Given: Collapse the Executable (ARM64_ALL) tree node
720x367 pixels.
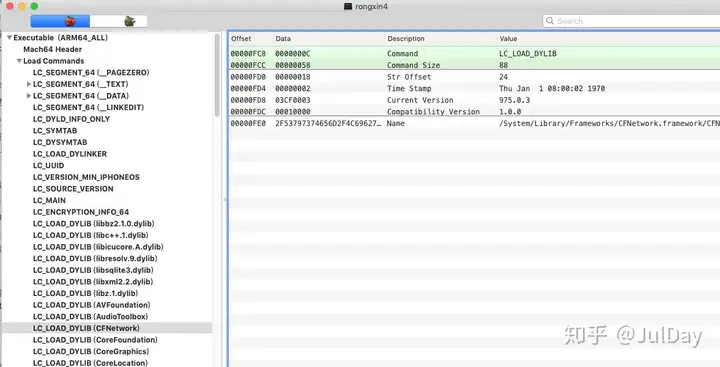Looking at the screenshot, I should pyautogui.click(x=9, y=38).
